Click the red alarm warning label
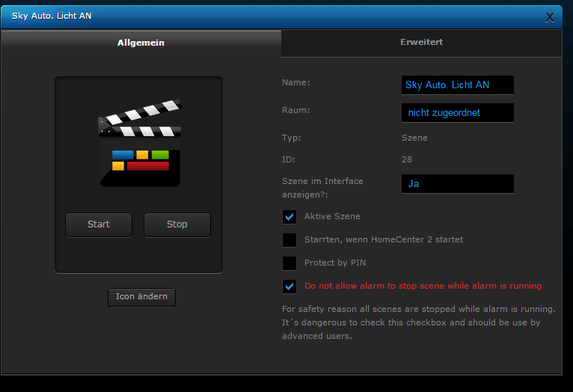The height and width of the screenshot is (392, 573). click(x=423, y=287)
